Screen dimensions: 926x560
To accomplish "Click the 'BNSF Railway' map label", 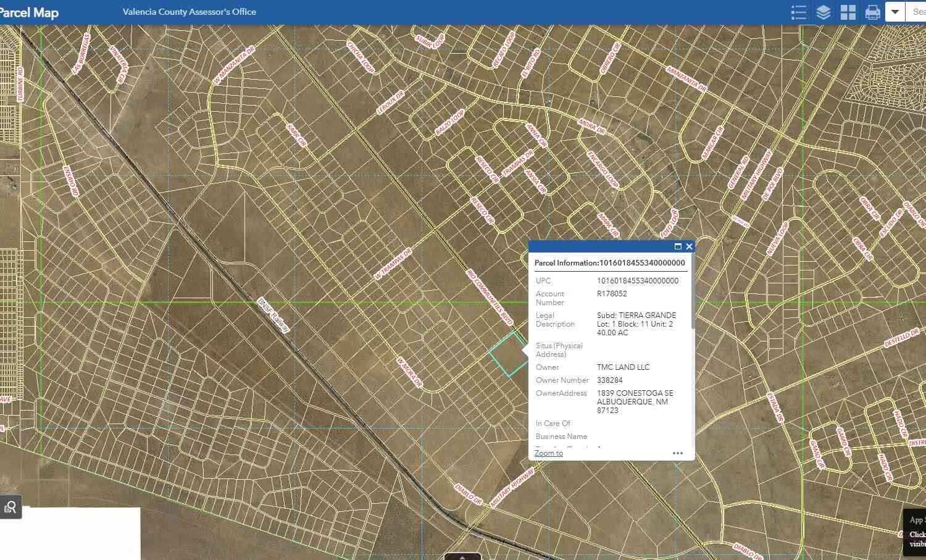I will 273,315.
